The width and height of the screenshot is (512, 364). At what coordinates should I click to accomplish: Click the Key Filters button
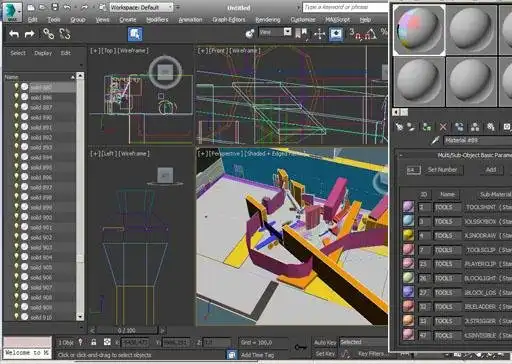click(x=371, y=354)
